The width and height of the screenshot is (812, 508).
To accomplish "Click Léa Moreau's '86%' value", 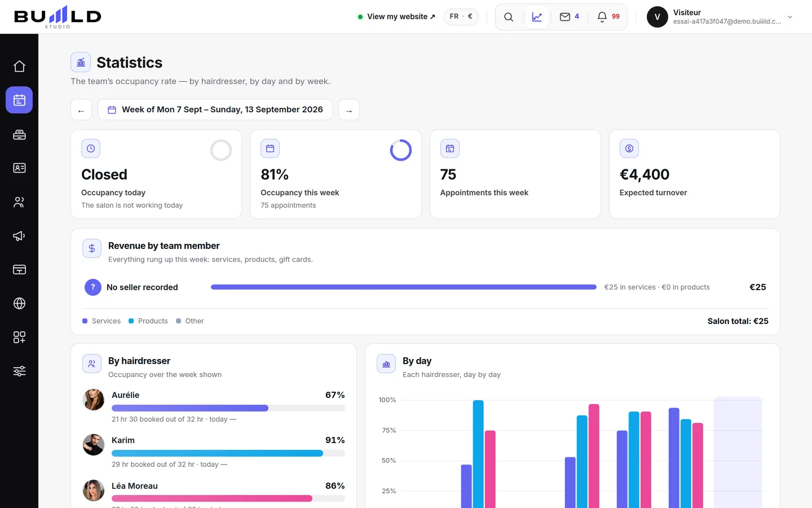I will click(x=335, y=486).
